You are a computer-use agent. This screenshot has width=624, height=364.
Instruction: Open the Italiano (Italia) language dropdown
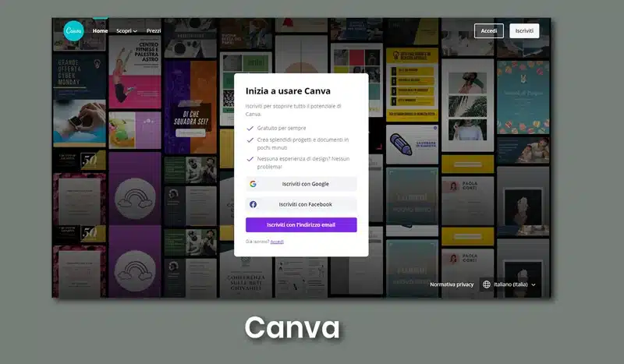509,284
